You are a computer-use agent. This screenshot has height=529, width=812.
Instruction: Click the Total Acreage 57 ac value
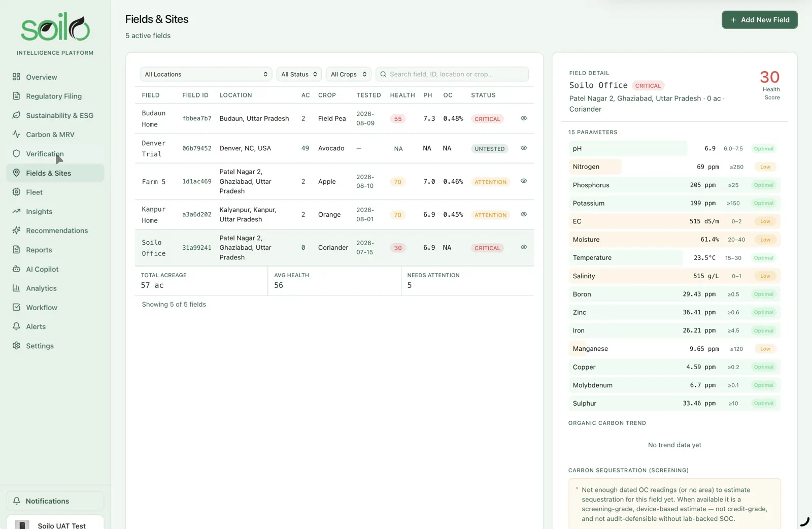[x=152, y=285]
